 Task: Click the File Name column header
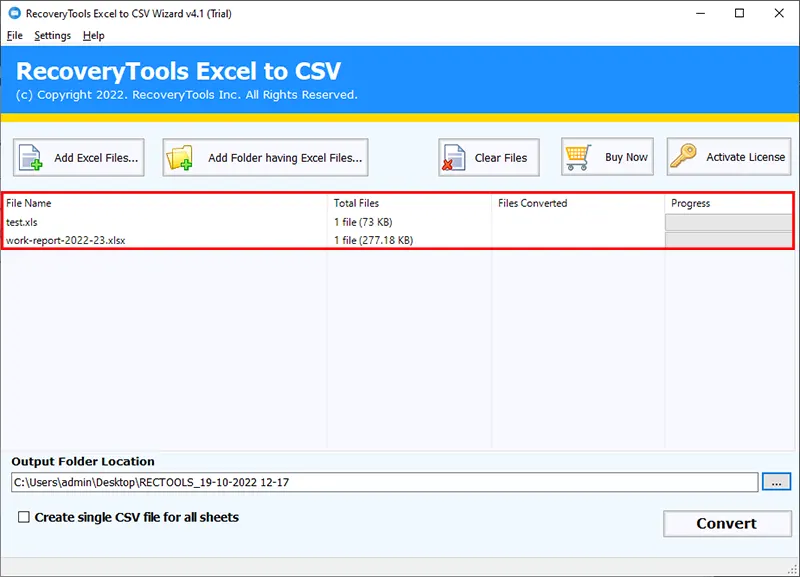click(29, 203)
